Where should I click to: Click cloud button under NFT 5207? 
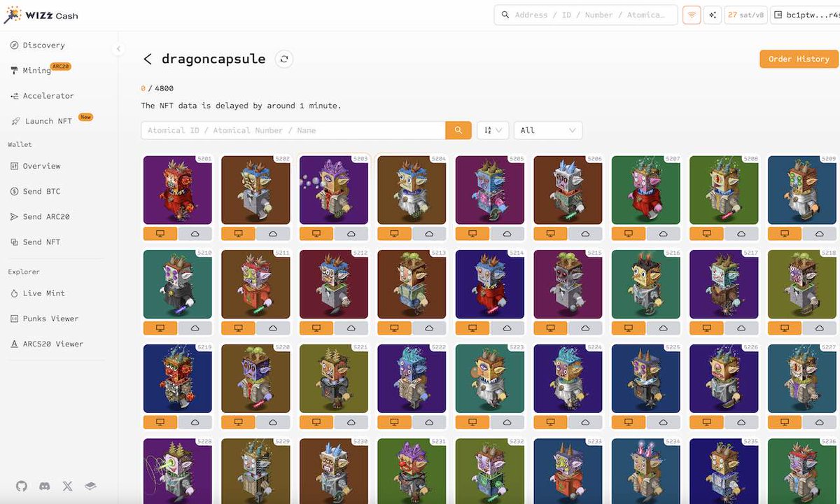(663, 233)
